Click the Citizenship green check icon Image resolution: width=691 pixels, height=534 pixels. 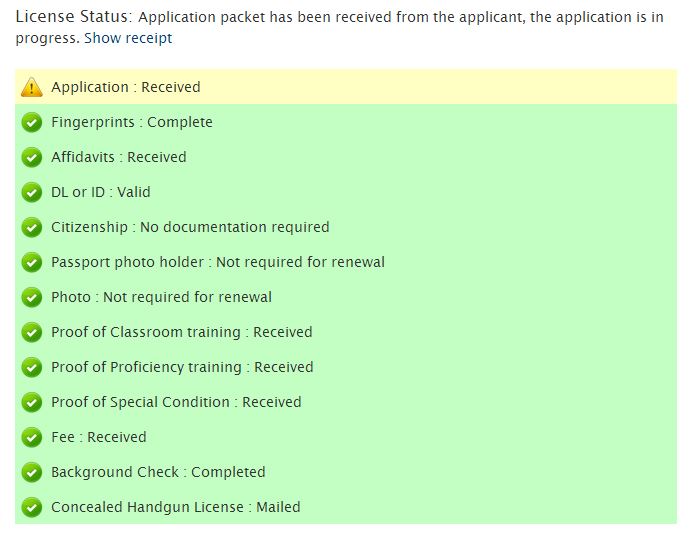32,228
